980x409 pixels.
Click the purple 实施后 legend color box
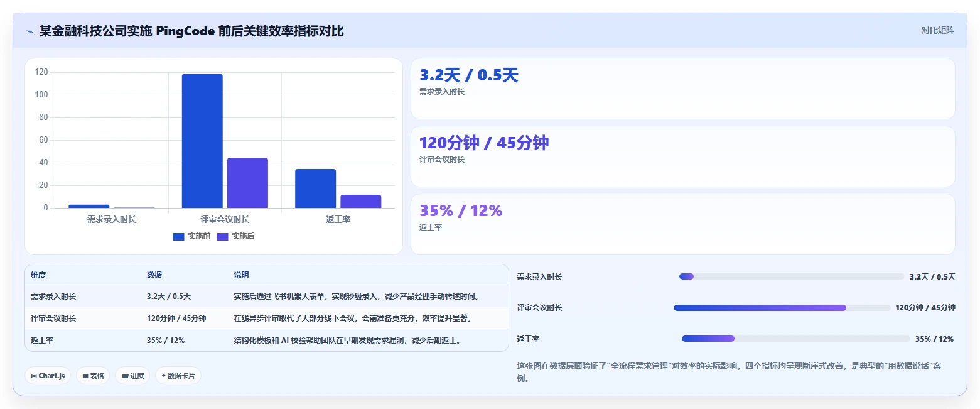(222, 236)
